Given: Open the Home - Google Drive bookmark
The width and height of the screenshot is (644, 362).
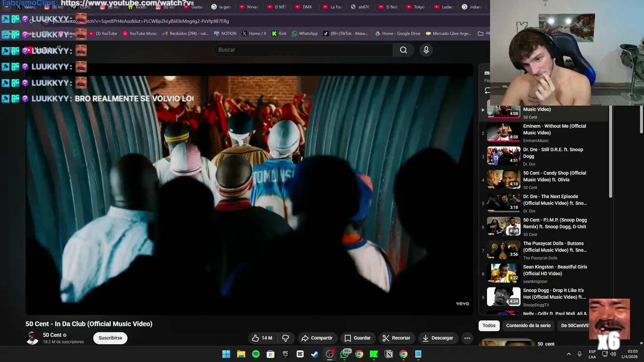Looking at the screenshot, I should [397, 34].
